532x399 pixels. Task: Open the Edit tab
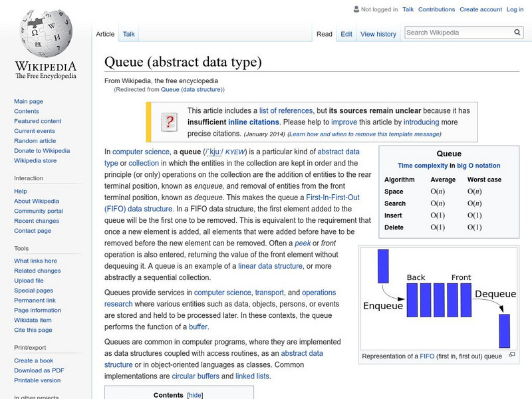(x=346, y=34)
